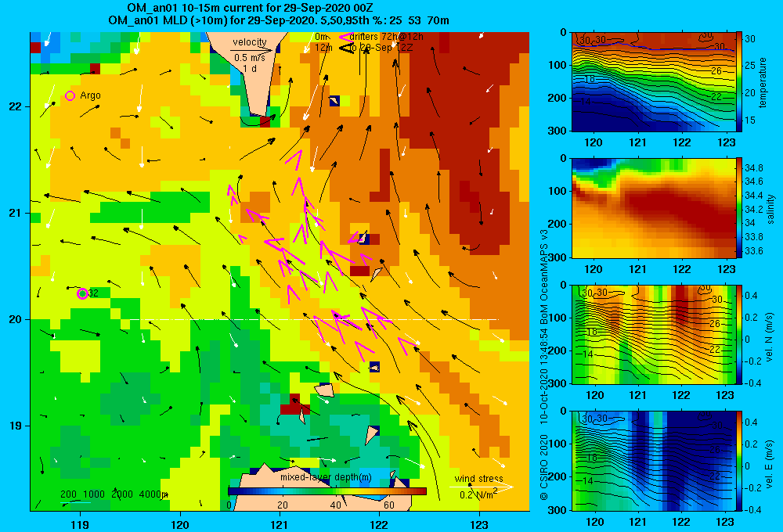This screenshot has height=532, width=783.
Task: Click the 'salinity' colorbar axis label
Action: pyautogui.click(x=770, y=209)
